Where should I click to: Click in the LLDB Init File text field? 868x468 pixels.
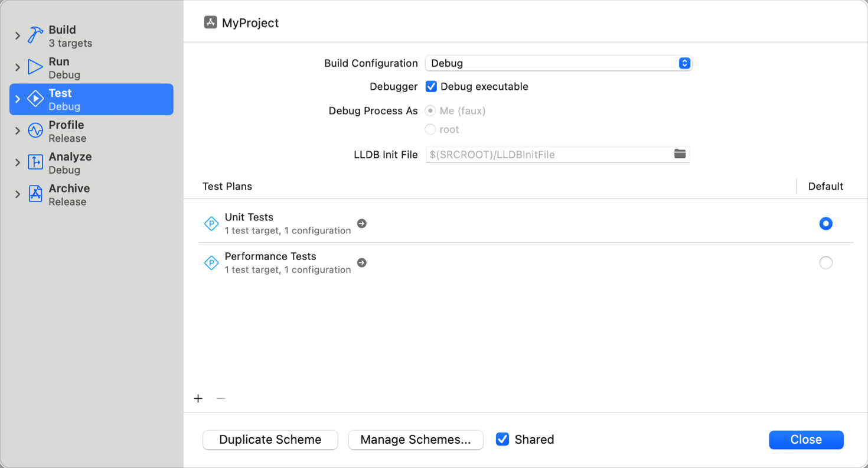coord(549,154)
